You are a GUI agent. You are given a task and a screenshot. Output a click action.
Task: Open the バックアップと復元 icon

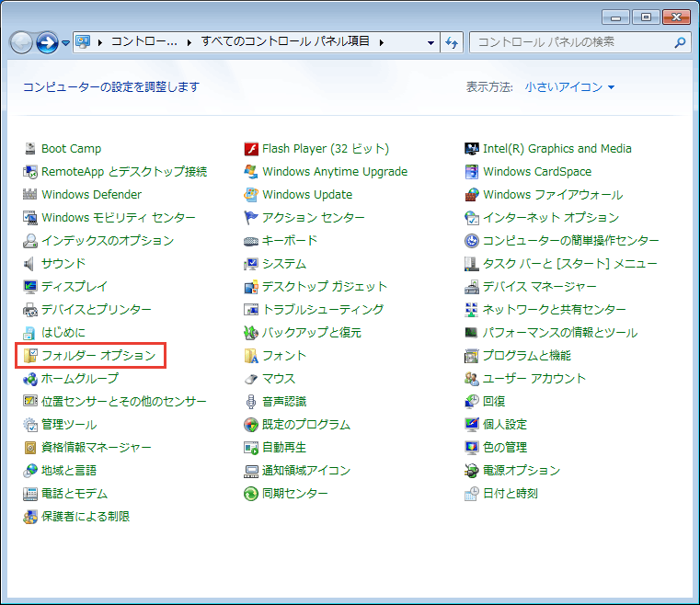[251, 333]
